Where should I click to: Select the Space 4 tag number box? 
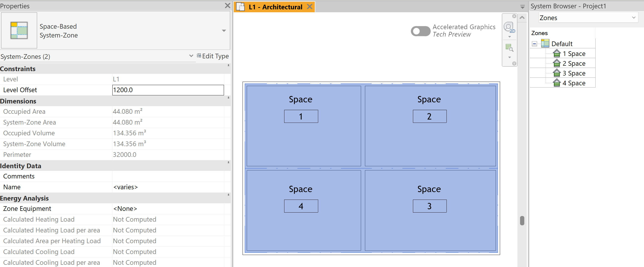pyautogui.click(x=301, y=206)
